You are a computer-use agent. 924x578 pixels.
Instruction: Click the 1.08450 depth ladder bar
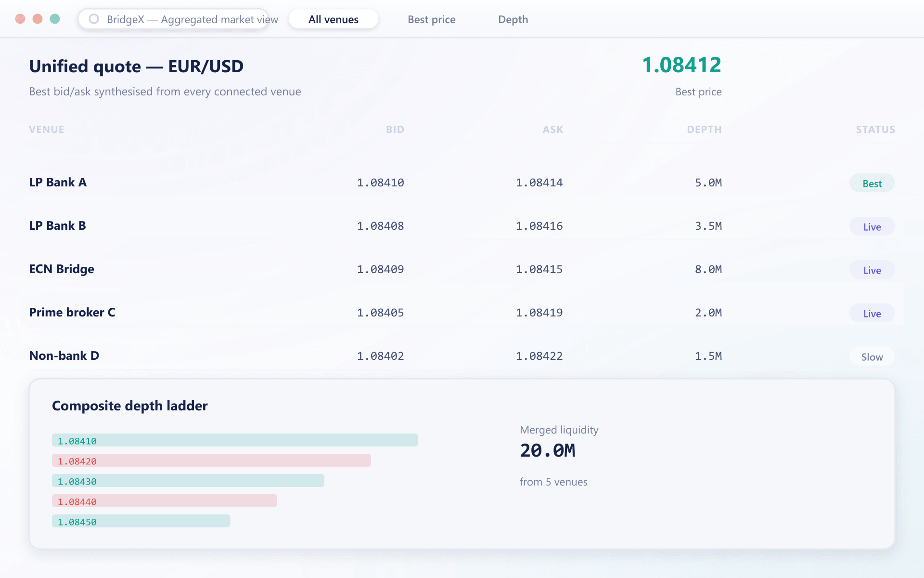click(141, 521)
